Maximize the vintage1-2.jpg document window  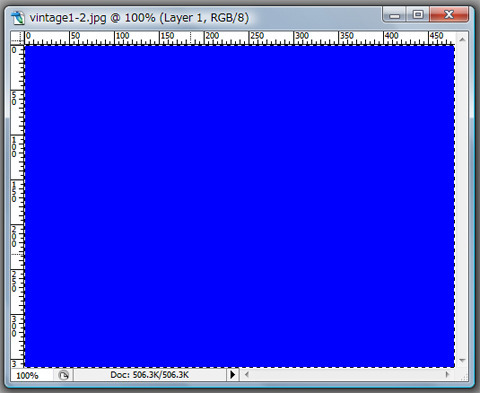click(418, 15)
